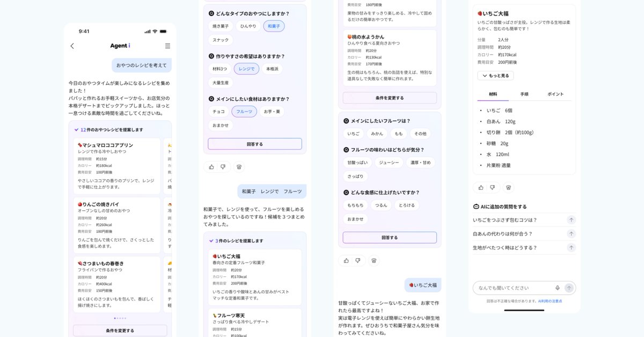The width and height of the screenshot is (644, 337).
Task: Like the いちご大福 recipe detail with thumbs up
Action: 481,187
